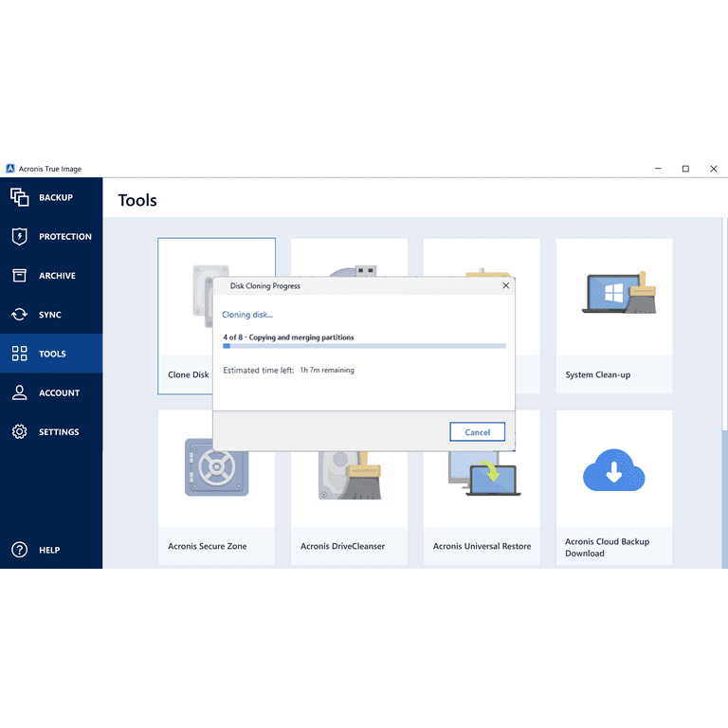Open the Acronis Secure Zone label
Screen dimensions: 728x728
coord(208,546)
